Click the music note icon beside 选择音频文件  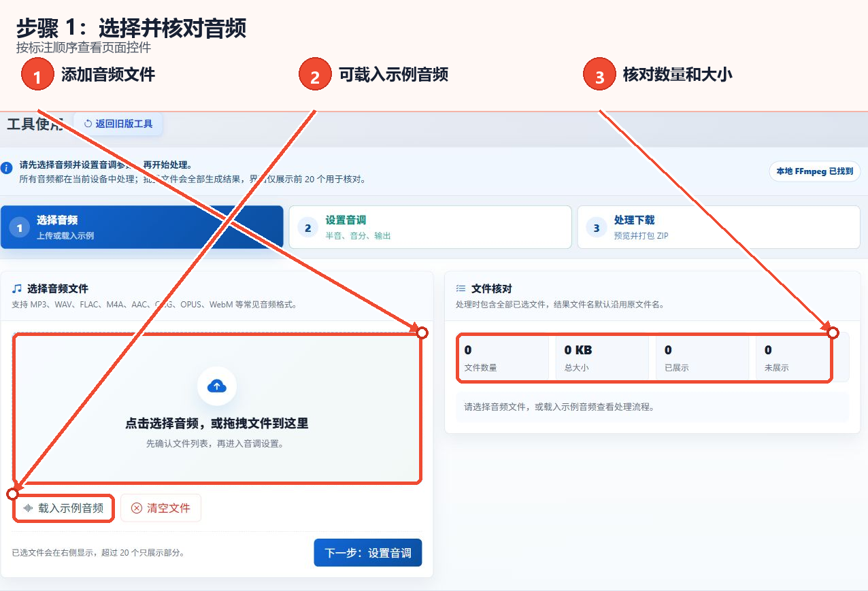(x=17, y=288)
